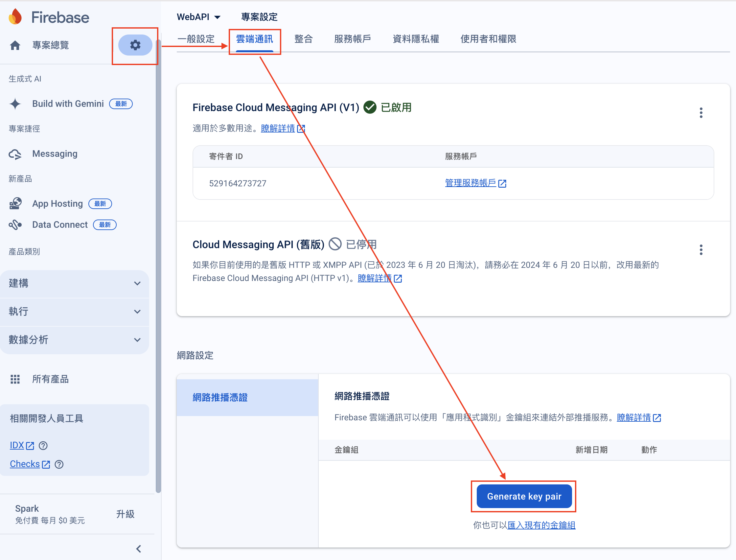Click help icon next to IDX

tap(43, 446)
